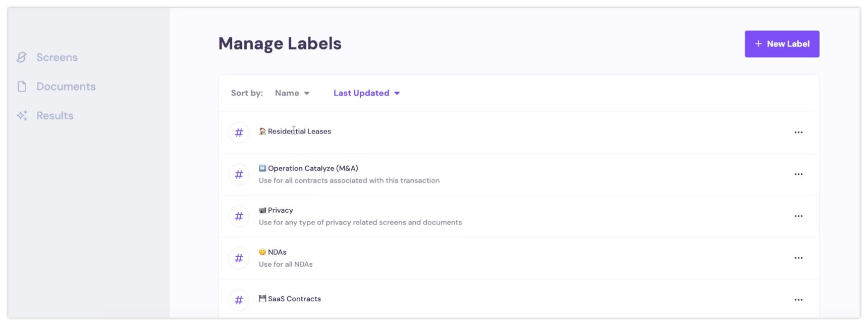Go to Screens in the sidebar
Viewport: 868px width, 326px height.
pyautogui.click(x=57, y=58)
